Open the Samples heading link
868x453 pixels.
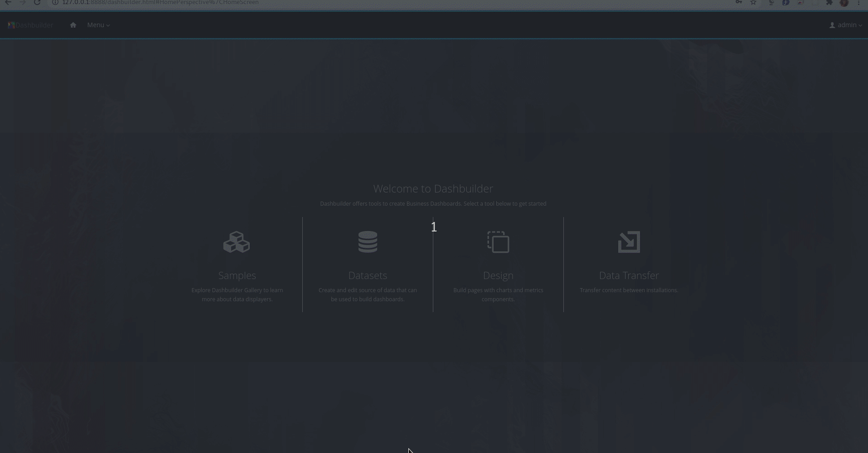click(x=237, y=275)
